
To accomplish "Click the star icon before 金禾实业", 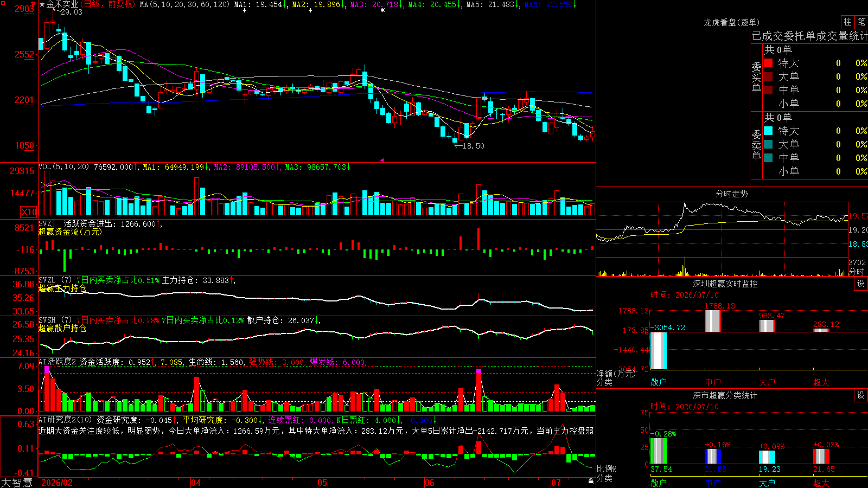I will 42,4.
